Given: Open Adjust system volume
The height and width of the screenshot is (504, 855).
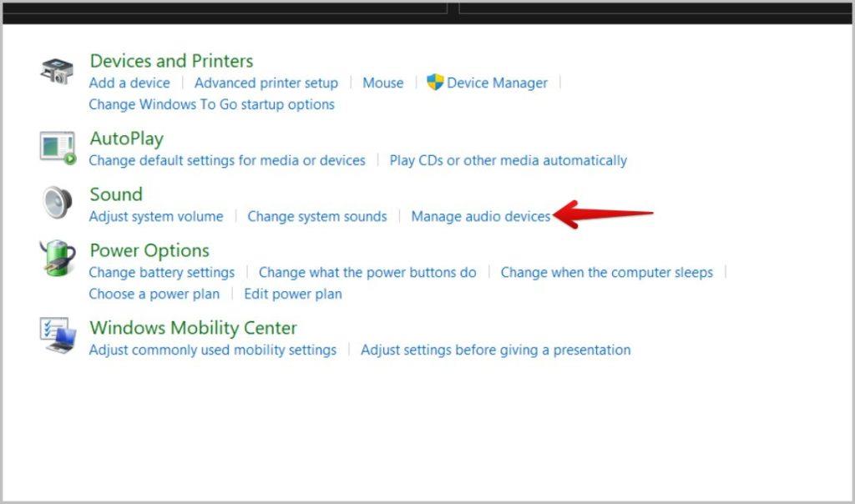Looking at the screenshot, I should (x=156, y=216).
